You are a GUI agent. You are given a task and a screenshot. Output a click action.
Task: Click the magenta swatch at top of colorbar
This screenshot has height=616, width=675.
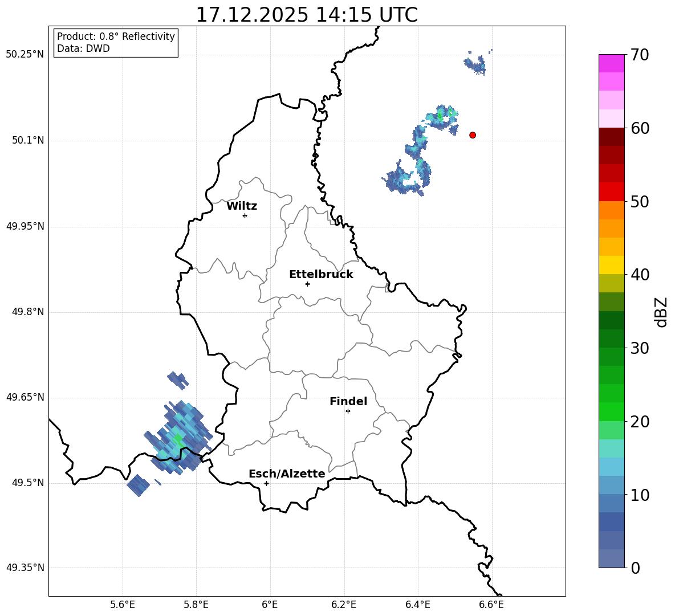coord(611,63)
